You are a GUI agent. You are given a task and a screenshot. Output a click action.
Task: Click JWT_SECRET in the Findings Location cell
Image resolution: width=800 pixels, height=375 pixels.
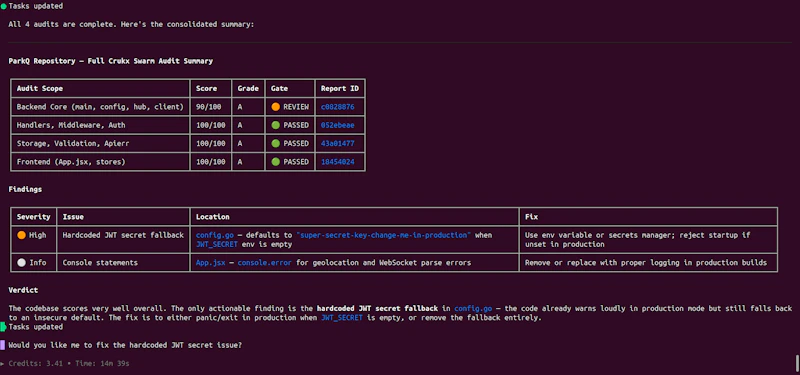(x=217, y=244)
